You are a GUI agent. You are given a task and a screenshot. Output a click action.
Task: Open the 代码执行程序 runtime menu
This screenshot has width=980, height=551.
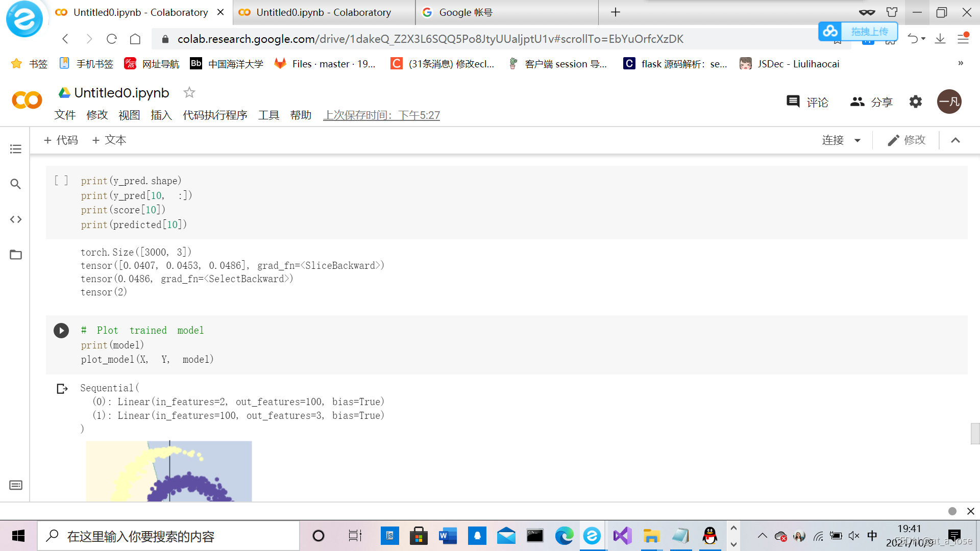click(215, 115)
